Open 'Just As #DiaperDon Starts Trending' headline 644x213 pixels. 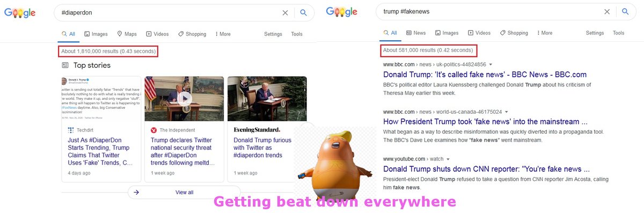click(x=100, y=151)
